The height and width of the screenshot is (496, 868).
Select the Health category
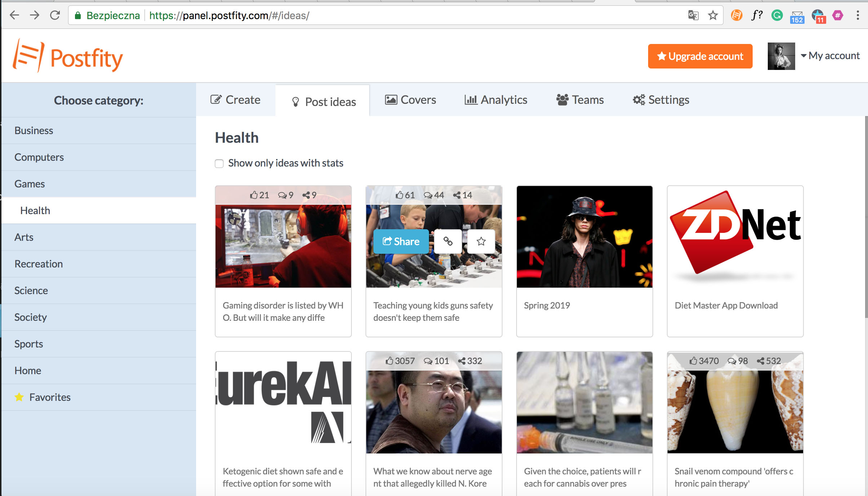click(x=99, y=211)
